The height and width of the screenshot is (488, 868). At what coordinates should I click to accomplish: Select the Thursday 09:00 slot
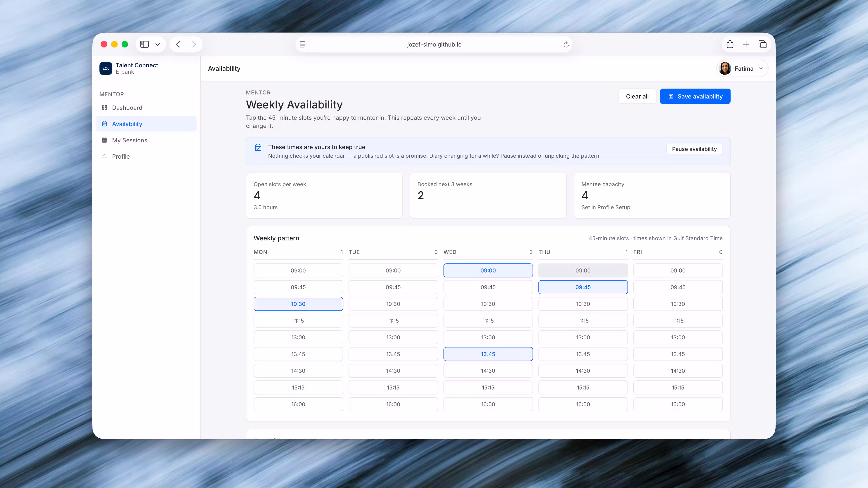pos(583,270)
